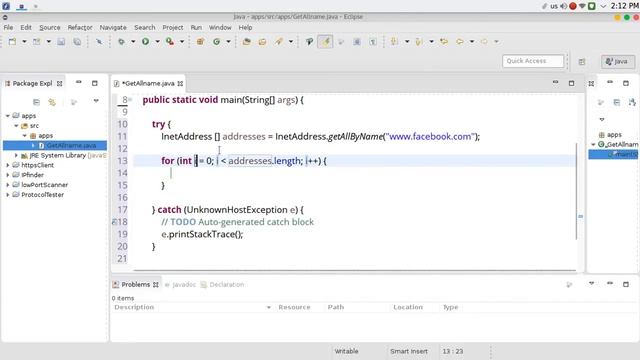Click the Java perspective button
The width and height of the screenshot is (640, 360).
tap(618, 62)
